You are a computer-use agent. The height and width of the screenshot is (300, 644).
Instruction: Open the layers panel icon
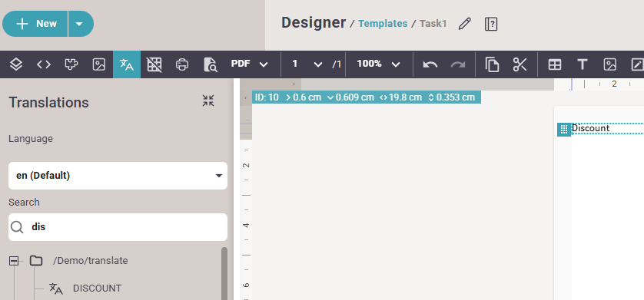pyautogui.click(x=16, y=64)
